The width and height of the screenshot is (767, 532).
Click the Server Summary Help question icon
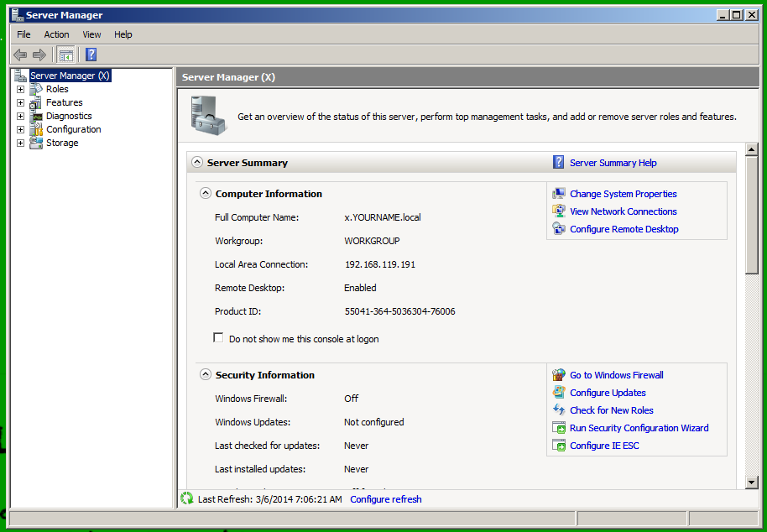click(x=559, y=163)
